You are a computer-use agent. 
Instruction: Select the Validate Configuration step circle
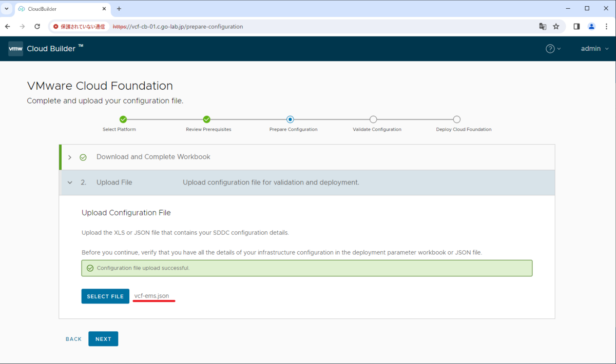pos(373,119)
